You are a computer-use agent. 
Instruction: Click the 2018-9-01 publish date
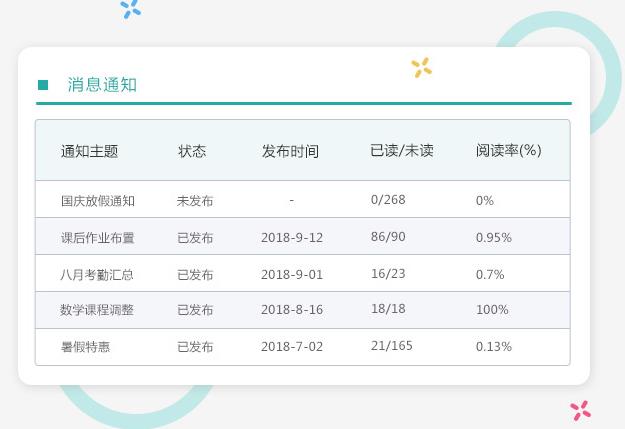pos(292,275)
